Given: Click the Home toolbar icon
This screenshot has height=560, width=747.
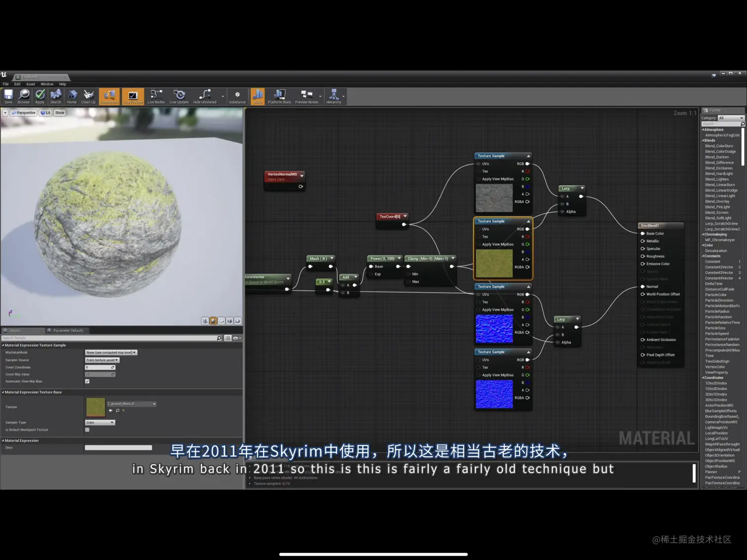Looking at the screenshot, I should (x=72, y=96).
